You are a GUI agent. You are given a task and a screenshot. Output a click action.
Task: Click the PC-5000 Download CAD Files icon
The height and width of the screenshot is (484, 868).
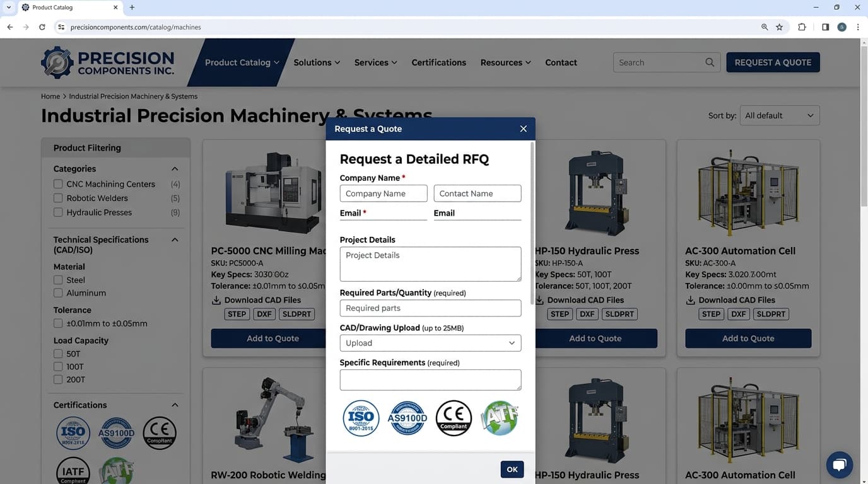216,300
